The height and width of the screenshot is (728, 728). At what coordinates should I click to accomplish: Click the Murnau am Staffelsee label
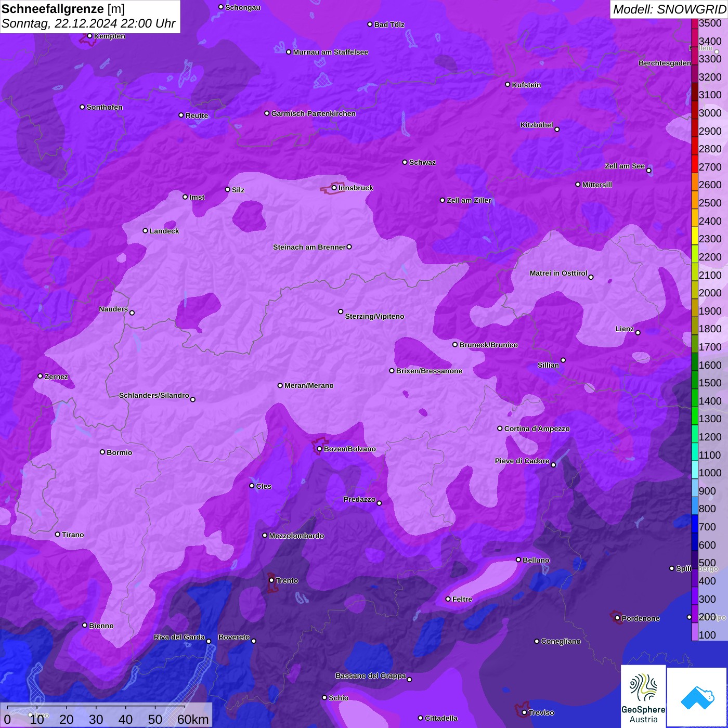click(330, 52)
